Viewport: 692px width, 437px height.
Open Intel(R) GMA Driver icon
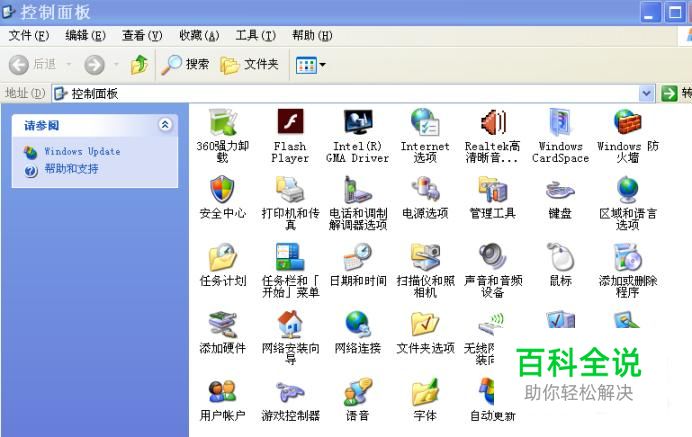[x=358, y=122]
